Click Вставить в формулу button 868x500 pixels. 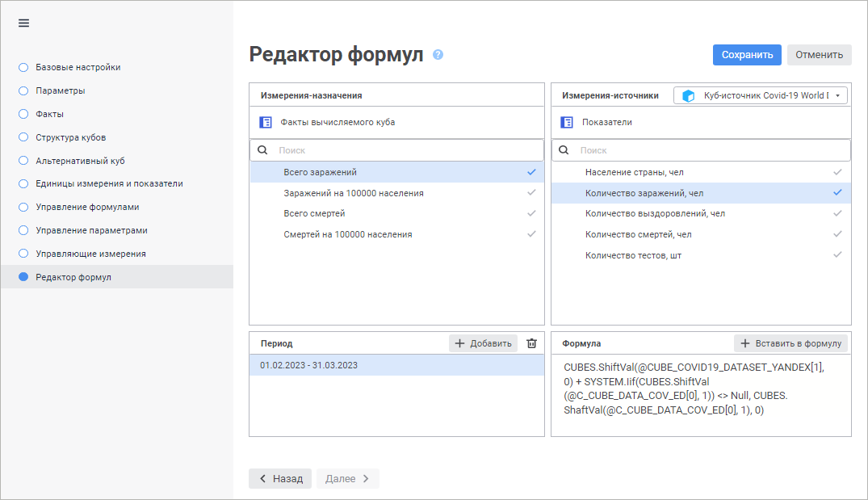[x=790, y=343]
